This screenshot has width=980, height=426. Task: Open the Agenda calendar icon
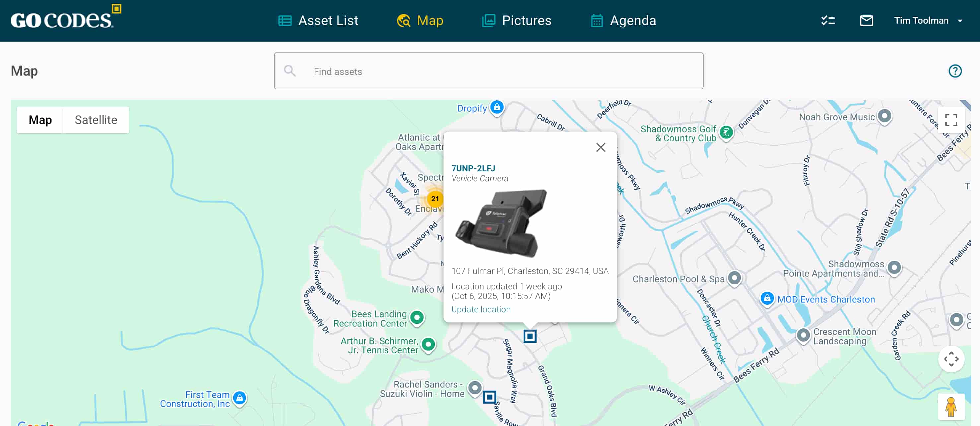pos(596,20)
